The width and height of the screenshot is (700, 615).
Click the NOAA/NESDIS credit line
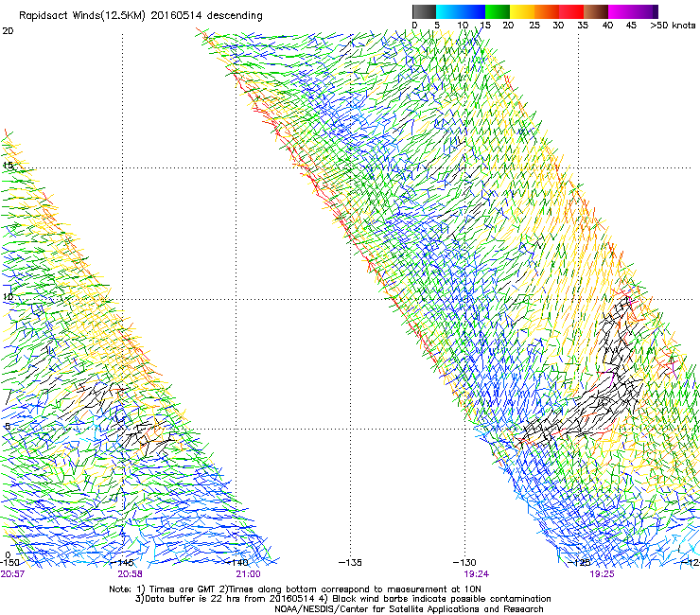pos(409,609)
